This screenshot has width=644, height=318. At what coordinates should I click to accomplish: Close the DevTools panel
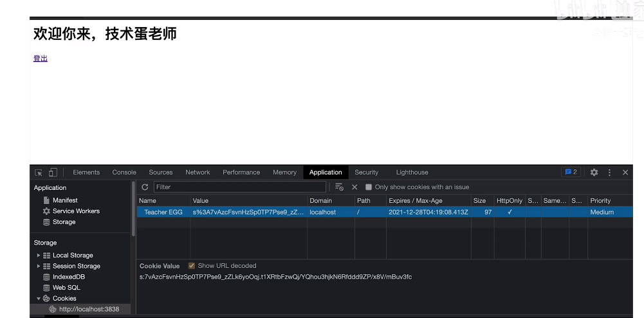625,173
